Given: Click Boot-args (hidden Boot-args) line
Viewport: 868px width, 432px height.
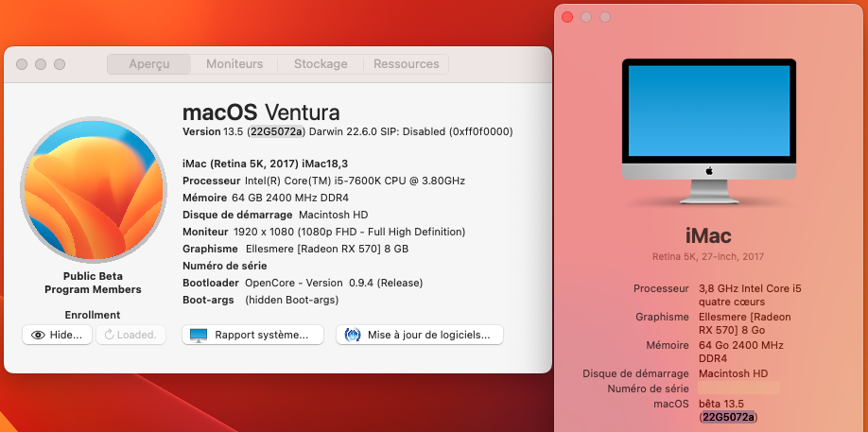Looking at the screenshot, I should coord(260,301).
